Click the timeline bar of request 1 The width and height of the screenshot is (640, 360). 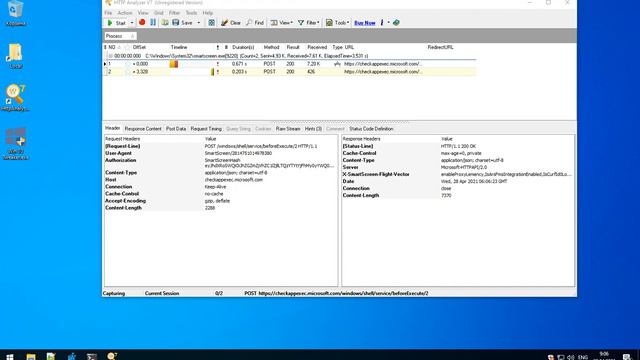(174, 64)
